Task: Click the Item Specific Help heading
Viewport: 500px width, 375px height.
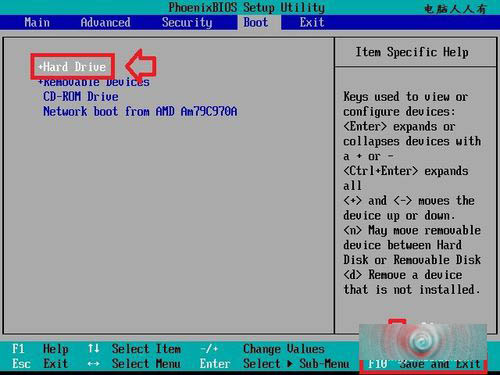Action: [412, 52]
